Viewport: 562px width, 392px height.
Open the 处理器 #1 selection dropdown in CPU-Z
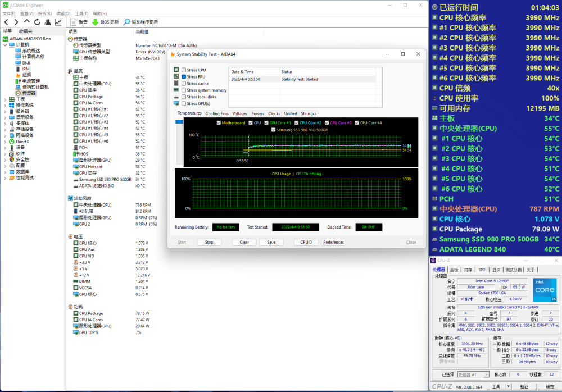473,375
